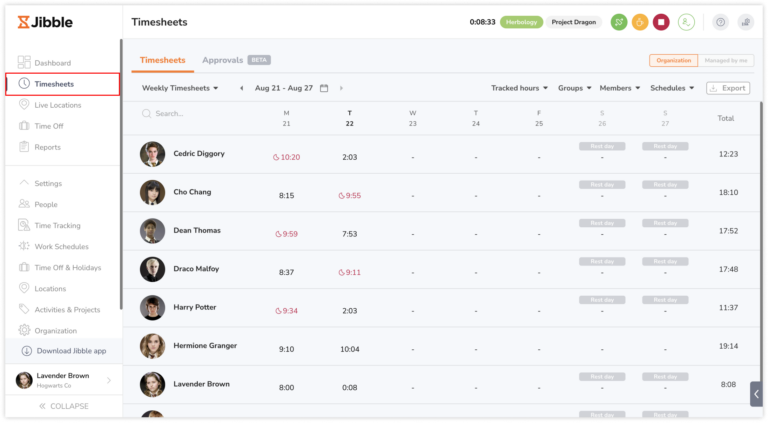The image size is (768, 423).
Task: Select the Time Off menu item
Action: coord(48,126)
